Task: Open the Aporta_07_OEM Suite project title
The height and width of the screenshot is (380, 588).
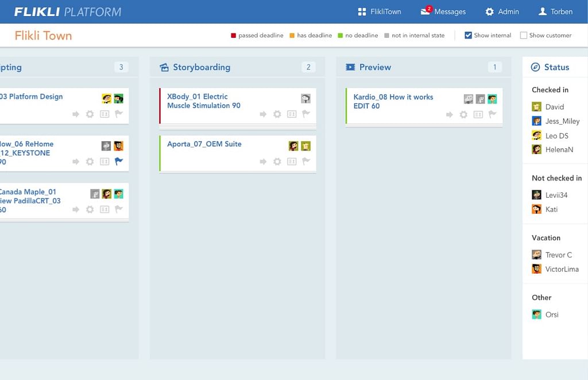Action: [x=204, y=144]
